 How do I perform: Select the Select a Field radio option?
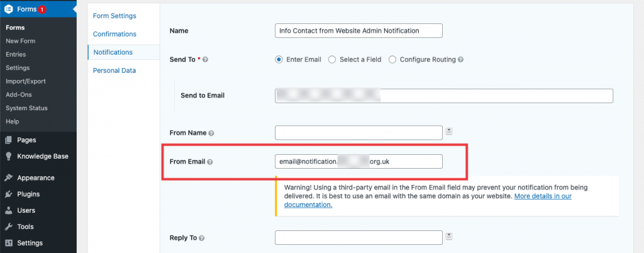point(332,60)
